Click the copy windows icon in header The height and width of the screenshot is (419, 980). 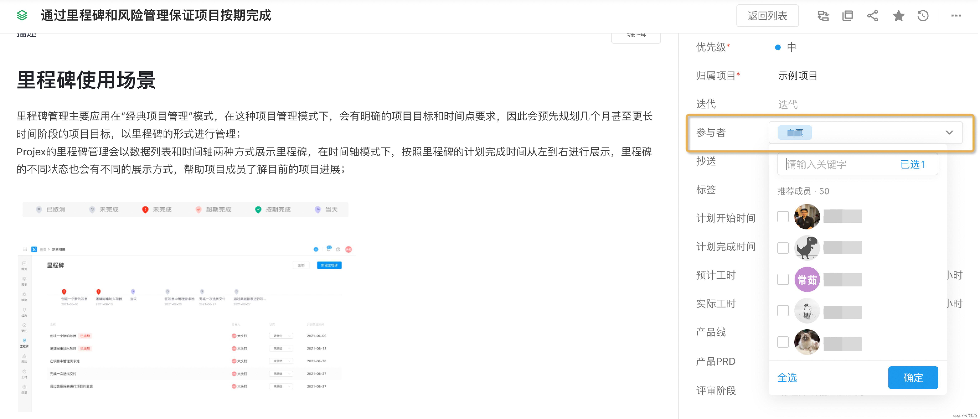848,16
